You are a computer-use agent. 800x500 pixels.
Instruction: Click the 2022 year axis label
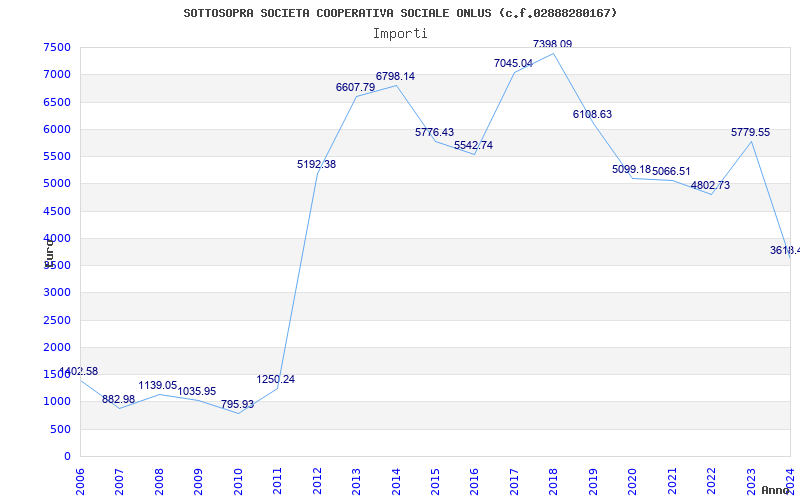712,483
